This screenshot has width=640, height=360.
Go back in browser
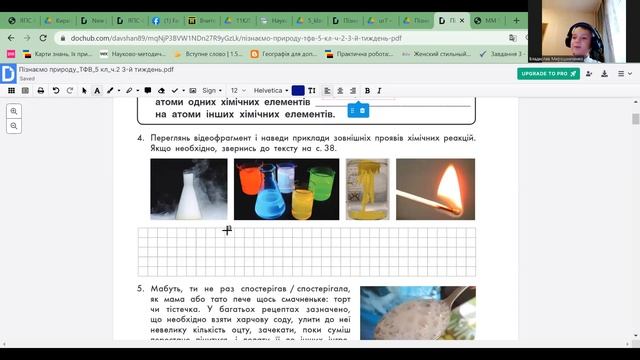coord(11,38)
